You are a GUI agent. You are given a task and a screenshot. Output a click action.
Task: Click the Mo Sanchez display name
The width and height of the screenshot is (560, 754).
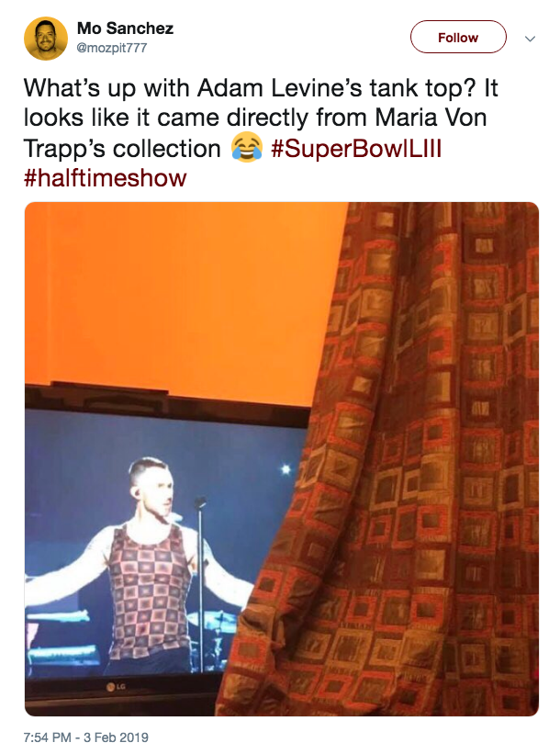point(125,28)
